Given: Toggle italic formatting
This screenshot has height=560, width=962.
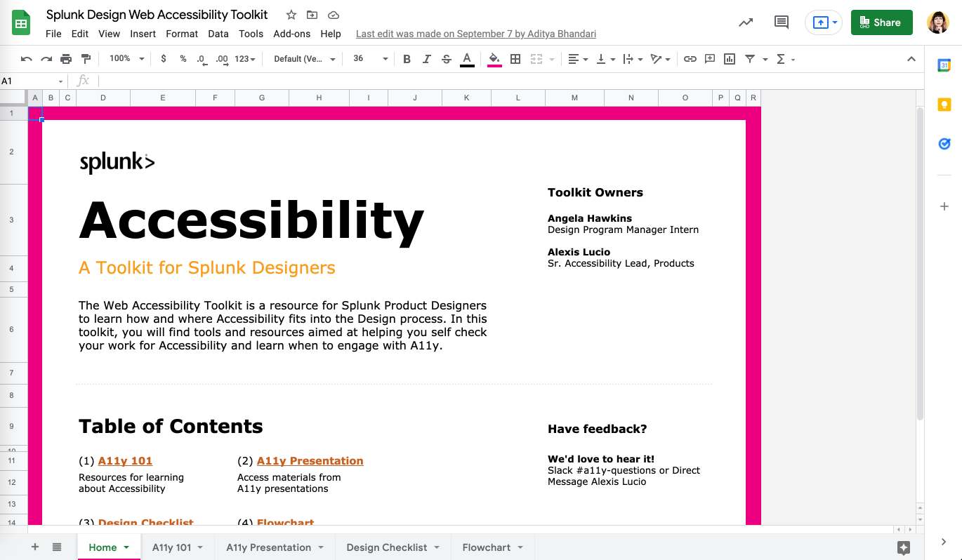Looking at the screenshot, I should (426, 59).
